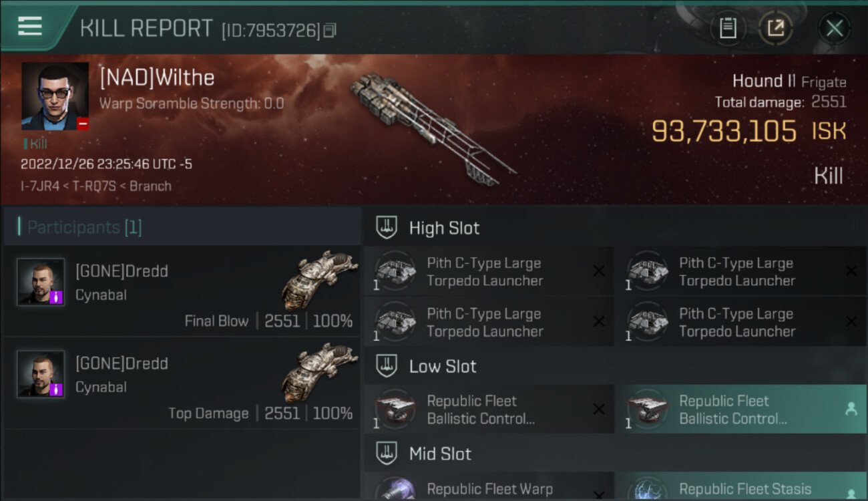This screenshot has height=501, width=868.
Task: Open Wilthe's character portrait
Action: click(x=55, y=96)
